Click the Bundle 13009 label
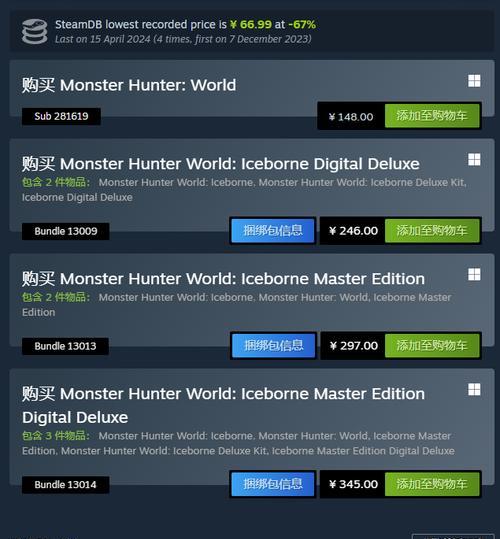 pyautogui.click(x=66, y=231)
